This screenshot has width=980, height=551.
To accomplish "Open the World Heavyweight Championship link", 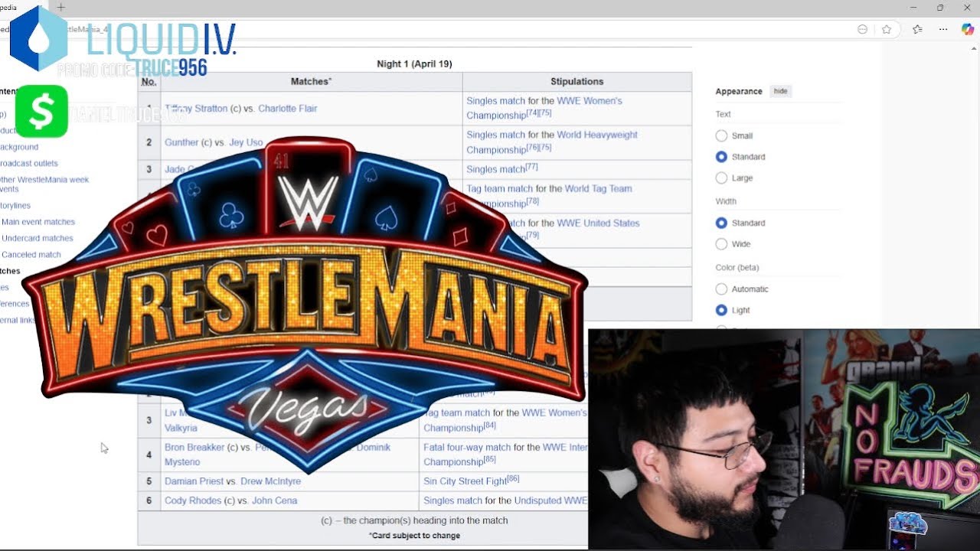I will coord(552,142).
